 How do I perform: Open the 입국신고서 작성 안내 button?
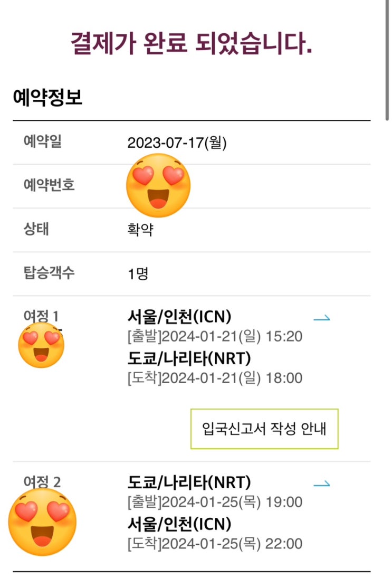(264, 429)
